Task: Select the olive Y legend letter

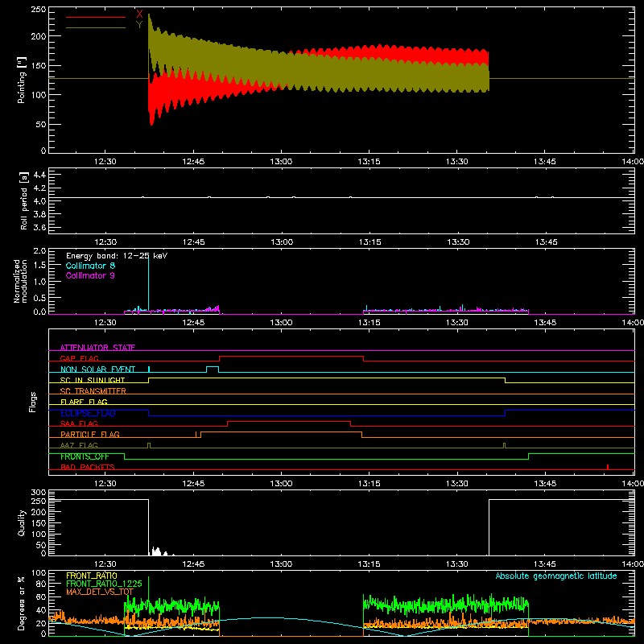Action: pos(139,25)
